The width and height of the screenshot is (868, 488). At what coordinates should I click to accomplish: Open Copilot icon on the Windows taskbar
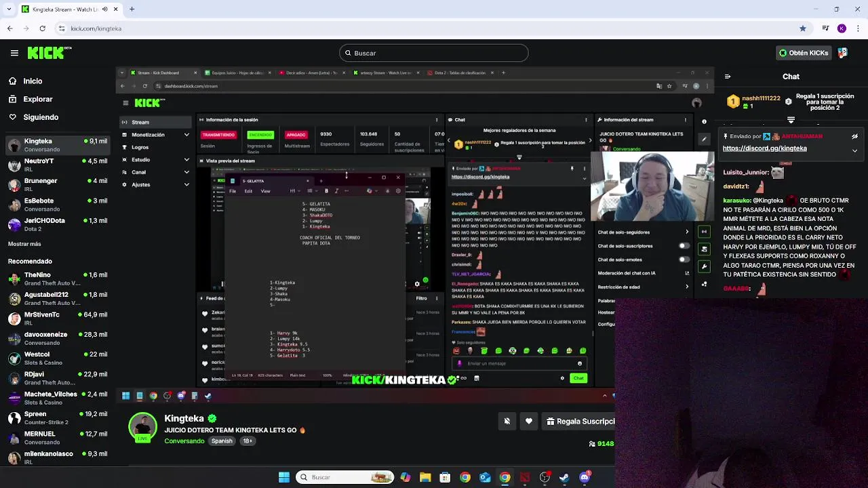pyautogui.click(x=405, y=477)
